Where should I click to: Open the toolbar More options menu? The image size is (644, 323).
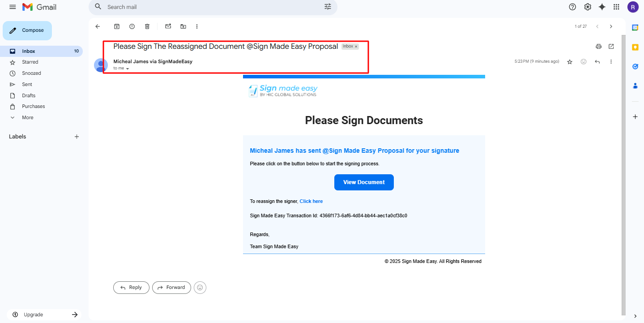point(197,26)
